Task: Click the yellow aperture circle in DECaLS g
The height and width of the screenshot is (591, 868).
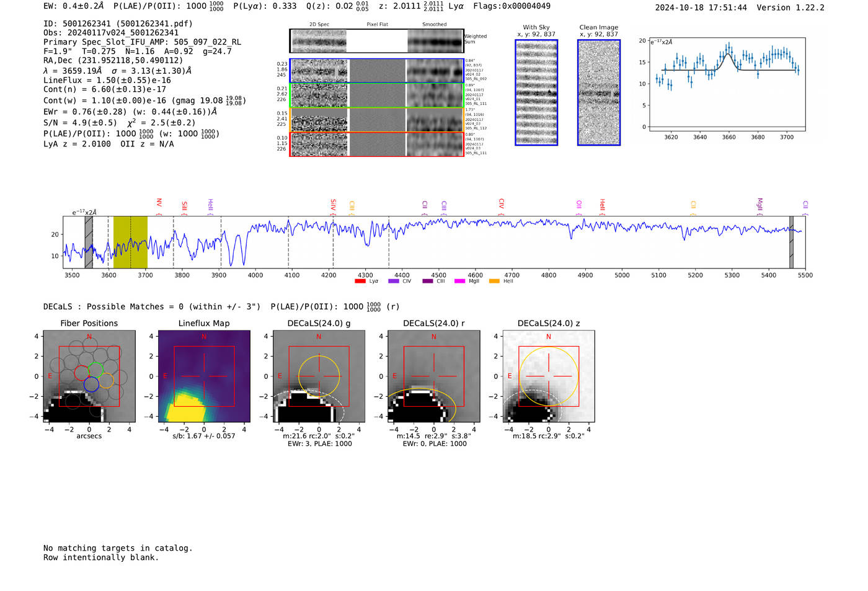Action: [x=319, y=376]
